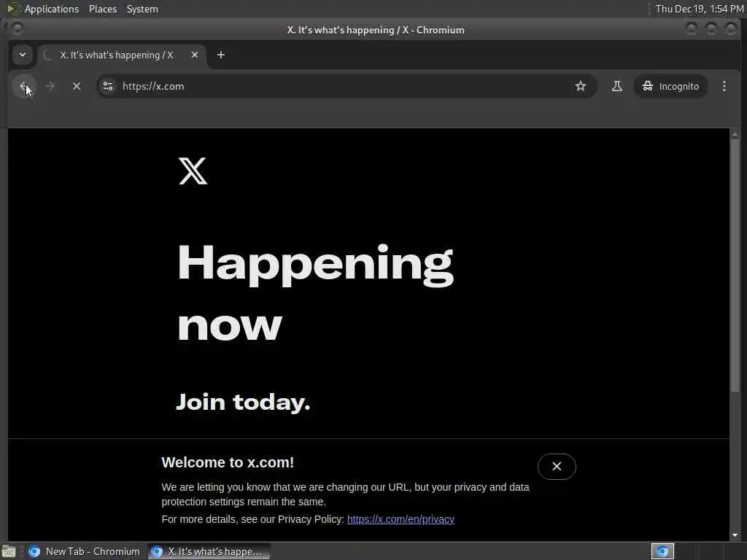747x560 pixels.
Task: Click the clock showing Thu Dec 19
Action: tap(700, 9)
